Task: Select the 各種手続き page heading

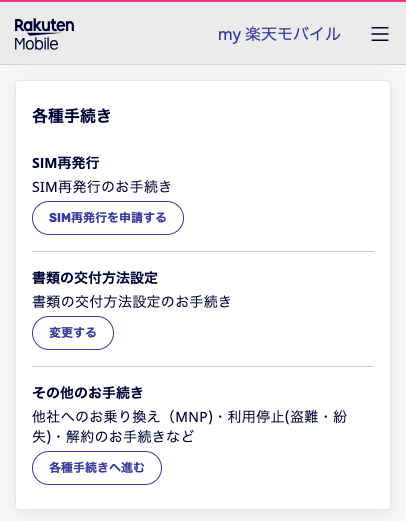Action: pyautogui.click(x=71, y=116)
